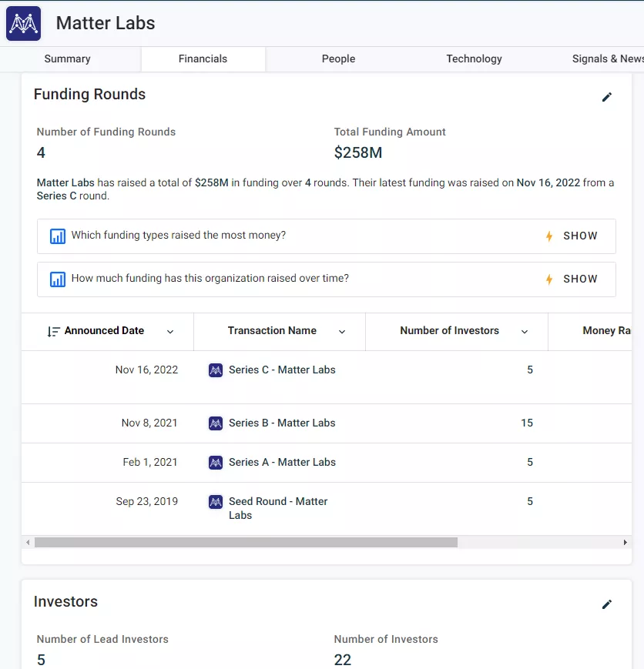Click the Matter Labs icon in the Series C row
Screen dimensions: 644x669
216,370
